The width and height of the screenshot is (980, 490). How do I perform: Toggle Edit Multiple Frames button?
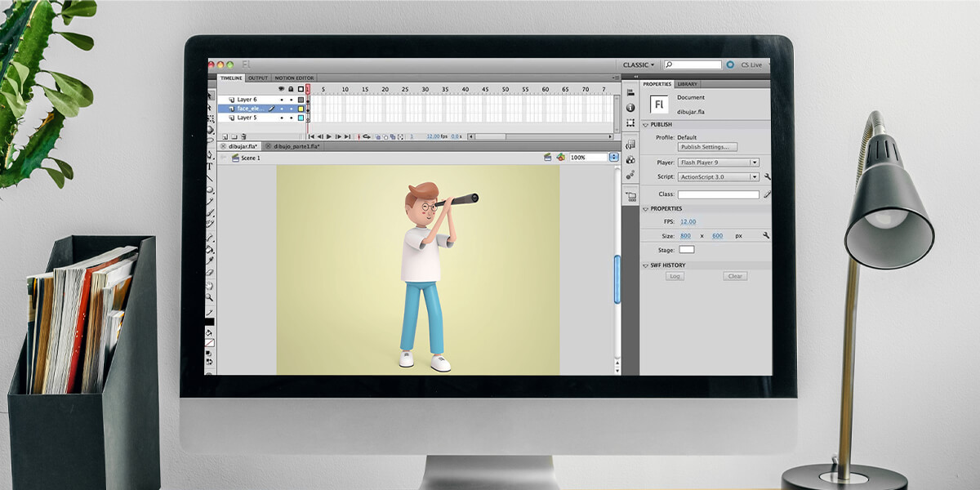[393, 137]
